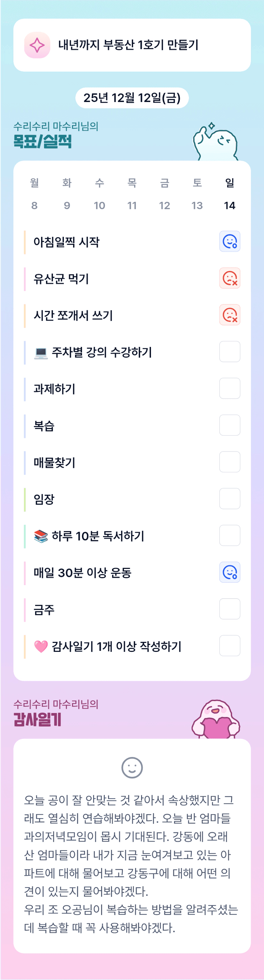Open the 내년까지 부동산 1호기 만들기 goal card
The width and height of the screenshot is (264, 980).
132,45
